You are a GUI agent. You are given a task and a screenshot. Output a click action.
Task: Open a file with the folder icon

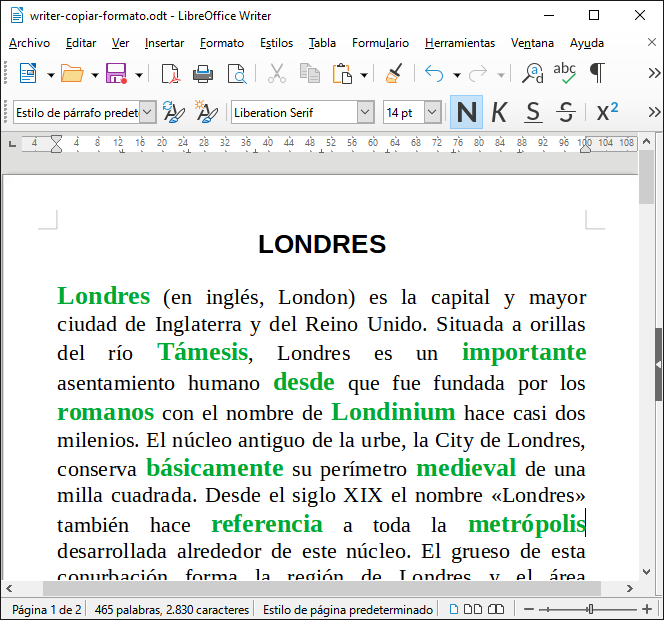pos(72,74)
